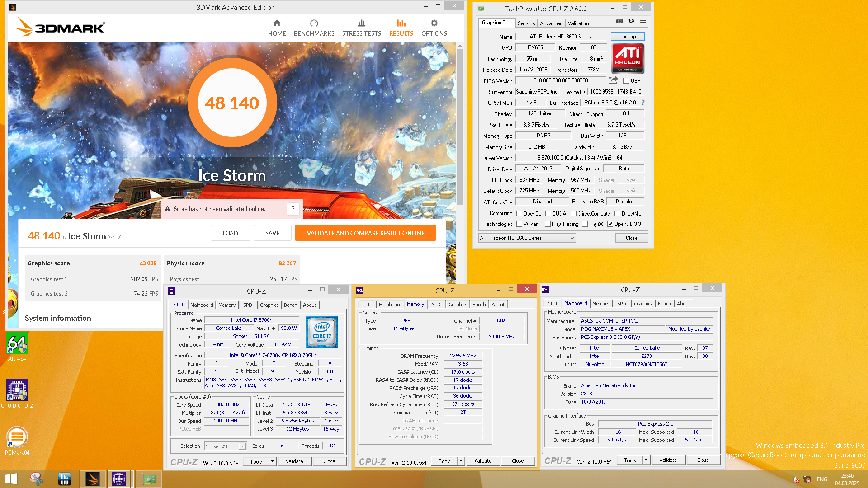
Task: Open Graphics tab in CPU-Z Mainboard window
Action: pos(643,304)
